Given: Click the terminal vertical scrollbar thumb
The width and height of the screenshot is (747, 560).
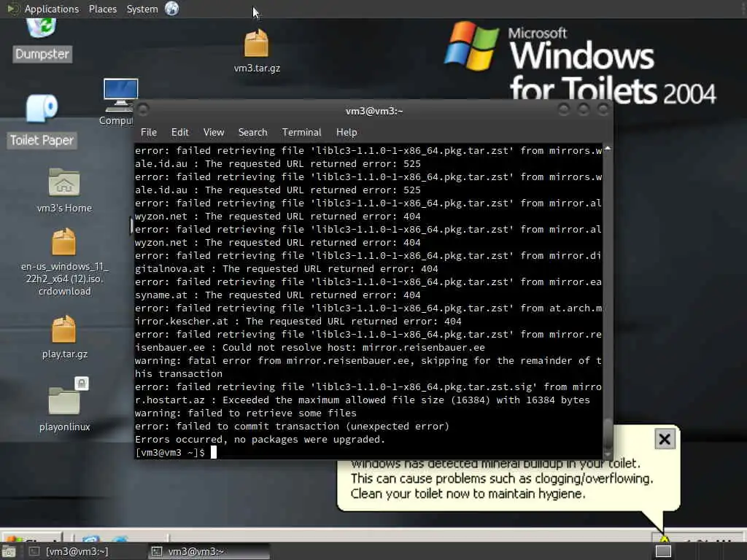Looking at the screenshot, I should 608,432.
